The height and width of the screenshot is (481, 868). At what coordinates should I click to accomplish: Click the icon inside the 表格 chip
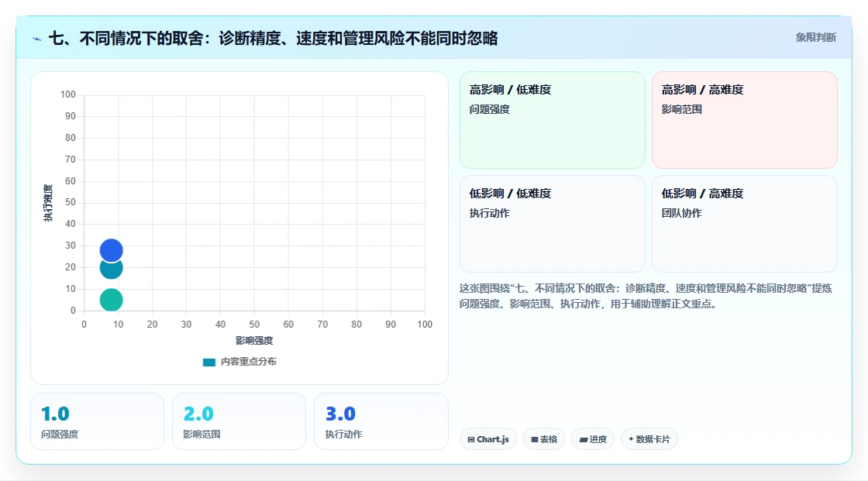pyautogui.click(x=535, y=439)
